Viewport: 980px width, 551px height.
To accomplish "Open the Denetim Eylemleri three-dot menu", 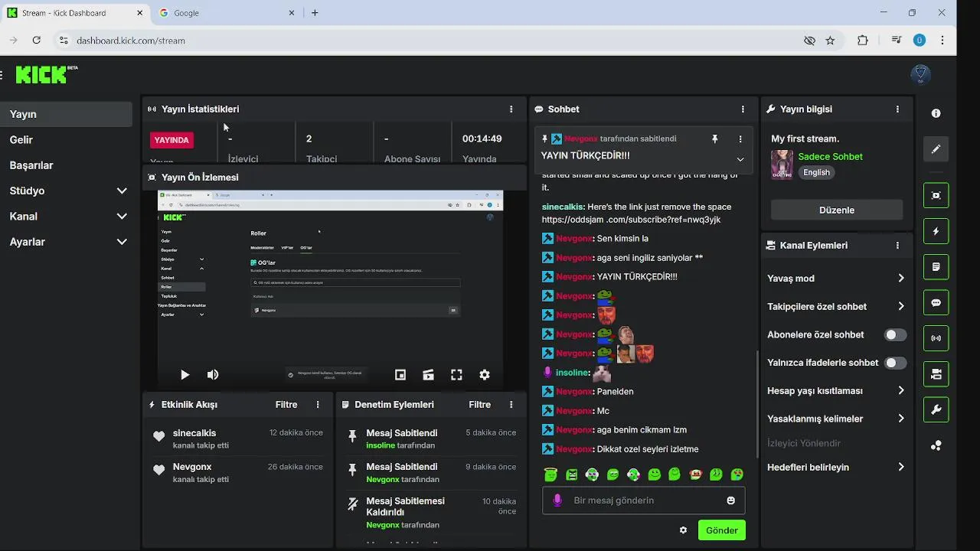I will point(511,405).
